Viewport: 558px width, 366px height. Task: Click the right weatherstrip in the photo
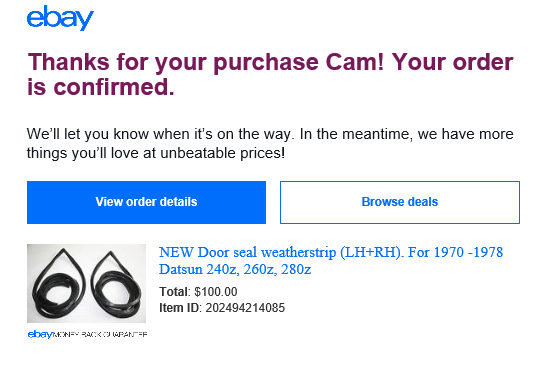pyautogui.click(x=116, y=283)
